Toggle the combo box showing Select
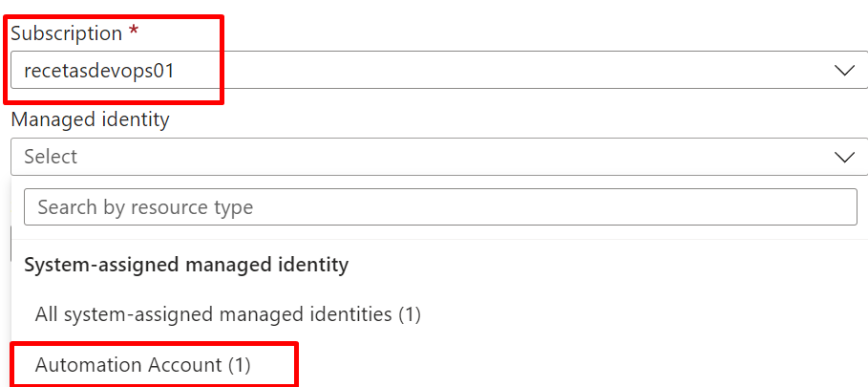 439,157
